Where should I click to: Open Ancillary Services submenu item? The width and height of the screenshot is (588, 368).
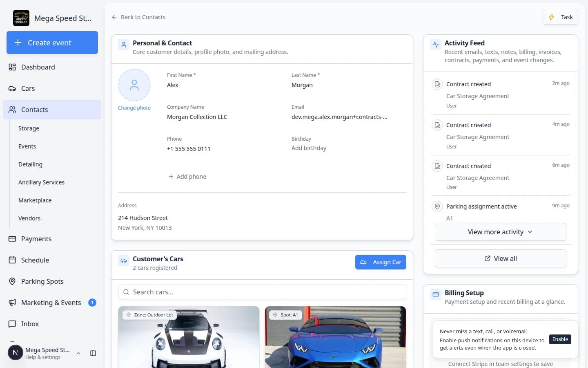point(41,182)
